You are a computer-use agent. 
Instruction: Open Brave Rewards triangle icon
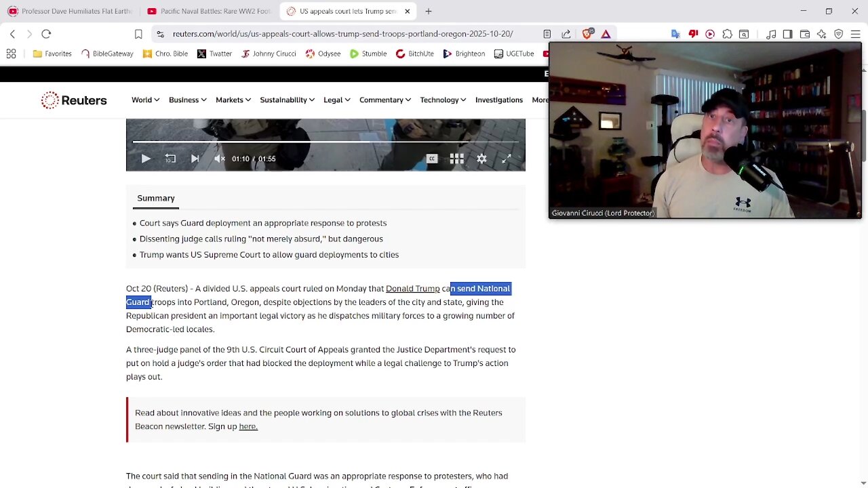point(606,34)
